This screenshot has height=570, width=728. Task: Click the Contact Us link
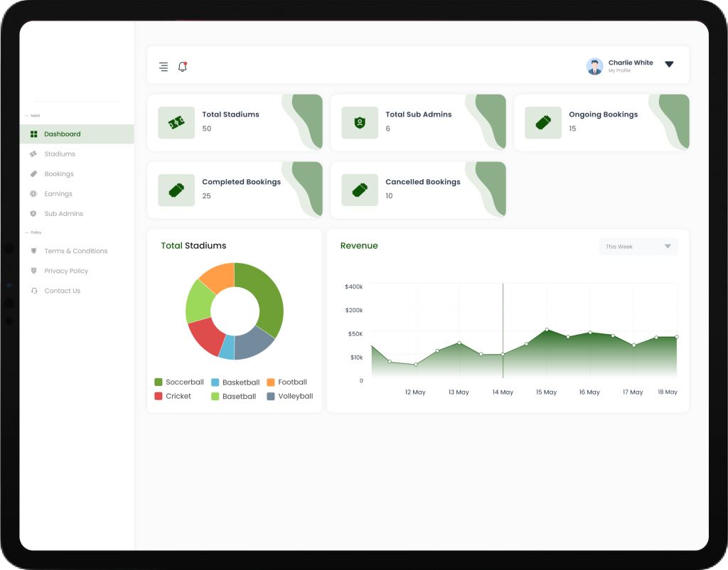[62, 291]
